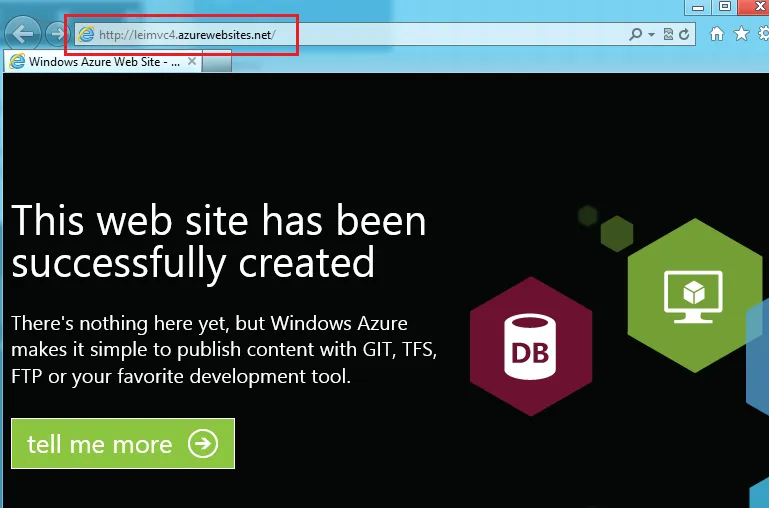Screen dimensions: 769x508
Task: Click the 'This web site has been' heading
Action: tap(219, 221)
